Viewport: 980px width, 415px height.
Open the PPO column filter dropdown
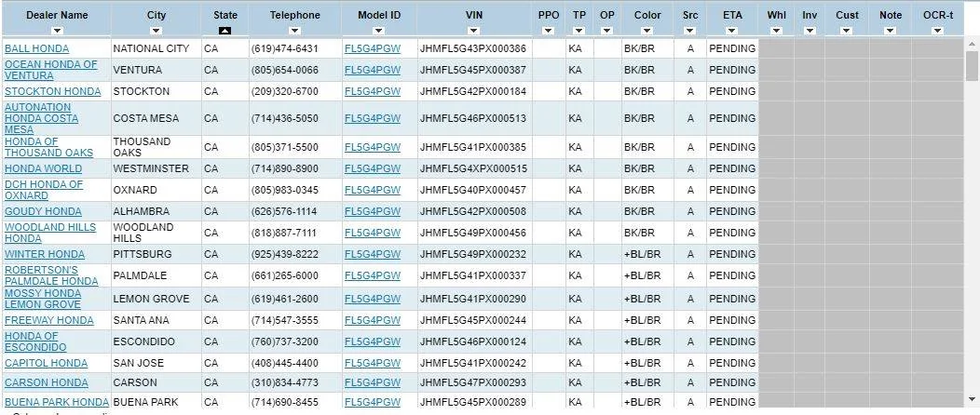548,31
